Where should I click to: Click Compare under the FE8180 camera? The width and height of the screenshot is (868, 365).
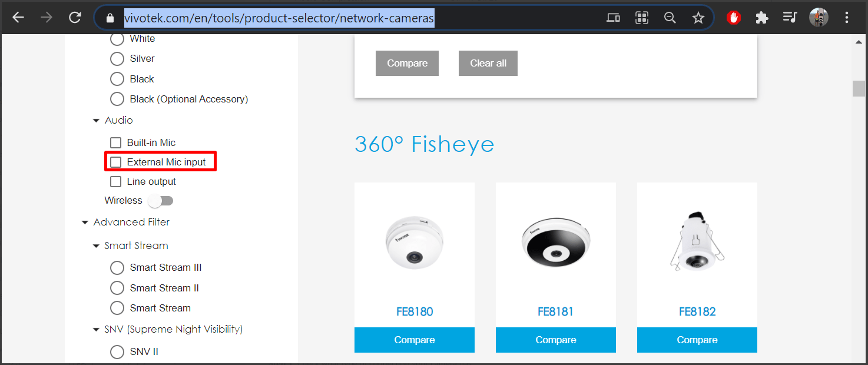[x=414, y=340]
